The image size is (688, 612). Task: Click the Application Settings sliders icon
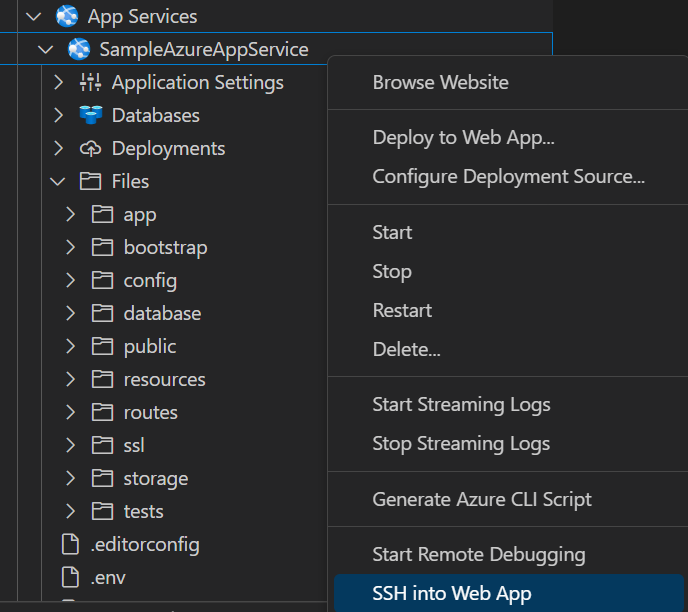tap(91, 82)
